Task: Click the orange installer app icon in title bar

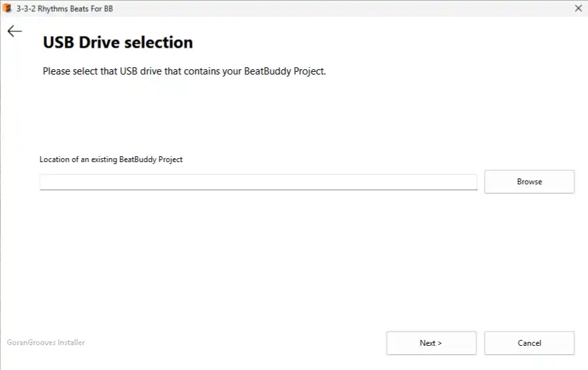Action: 7,8
